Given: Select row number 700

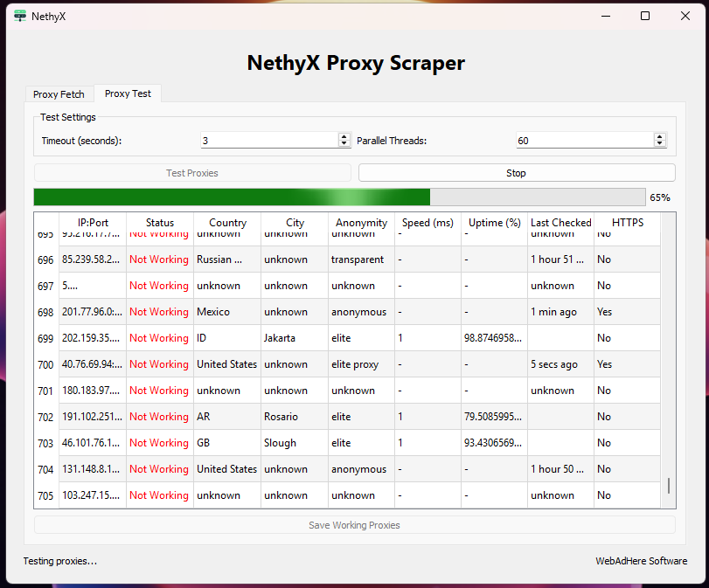Looking at the screenshot, I should (x=46, y=364).
